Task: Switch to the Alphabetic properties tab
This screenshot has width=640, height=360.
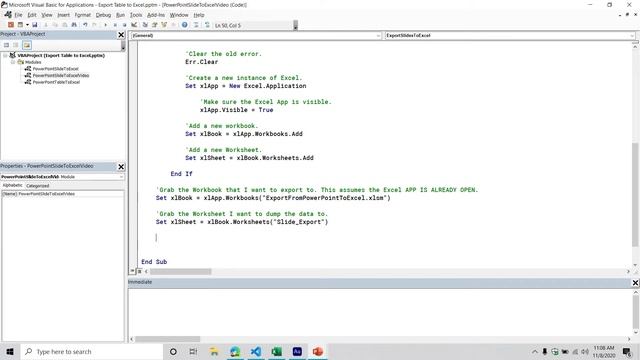Action: pos(13,185)
